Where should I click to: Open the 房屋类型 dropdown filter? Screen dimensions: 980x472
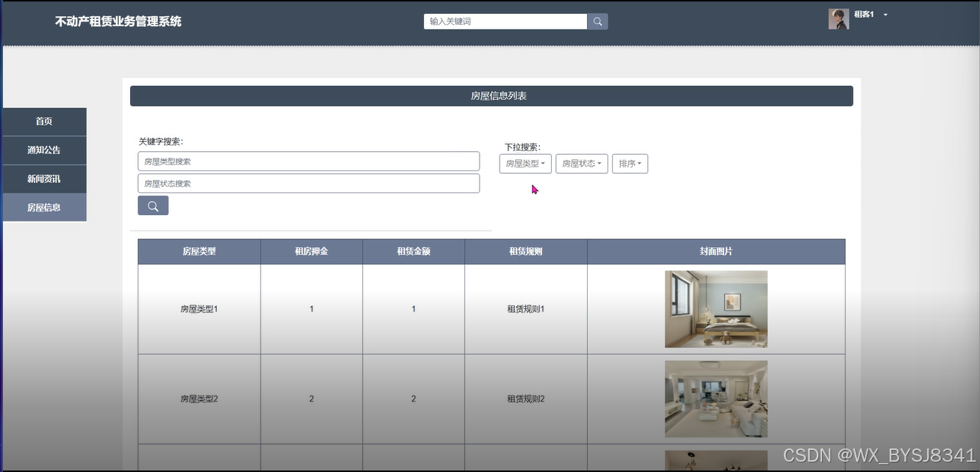(525, 164)
